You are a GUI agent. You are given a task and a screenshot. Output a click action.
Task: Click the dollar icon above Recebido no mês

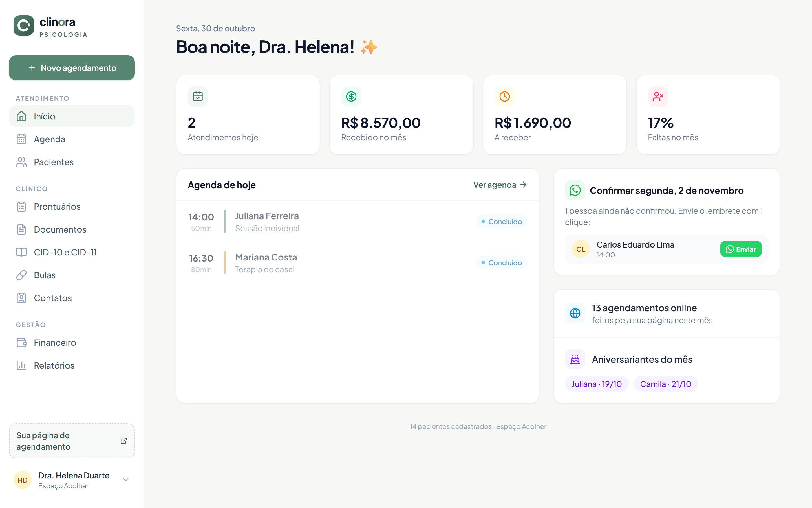[351, 97]
